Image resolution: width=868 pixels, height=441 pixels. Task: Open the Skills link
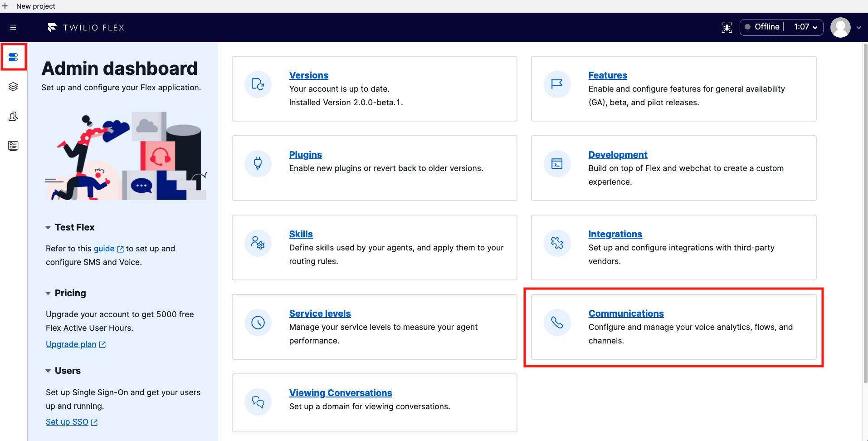(x=301, y=234)
